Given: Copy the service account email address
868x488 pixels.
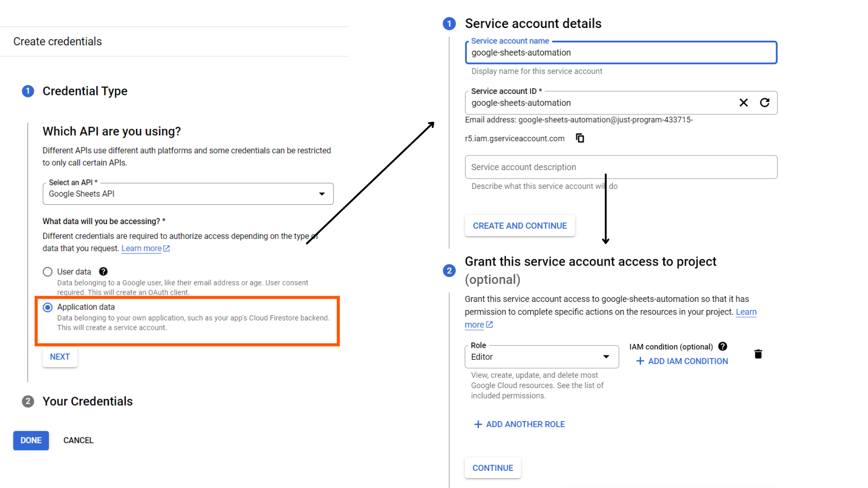Looking at the screenshot, I should click(x=580, y=138).
